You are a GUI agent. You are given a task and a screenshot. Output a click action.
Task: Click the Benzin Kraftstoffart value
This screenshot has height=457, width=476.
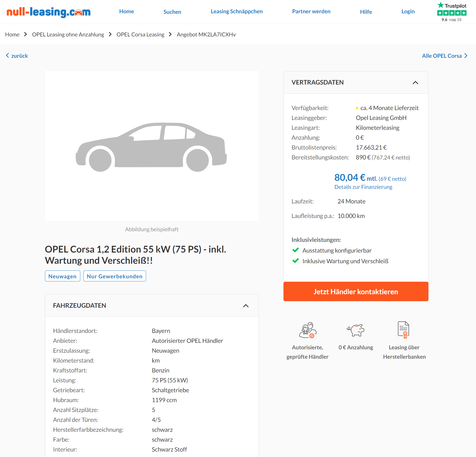161,370
